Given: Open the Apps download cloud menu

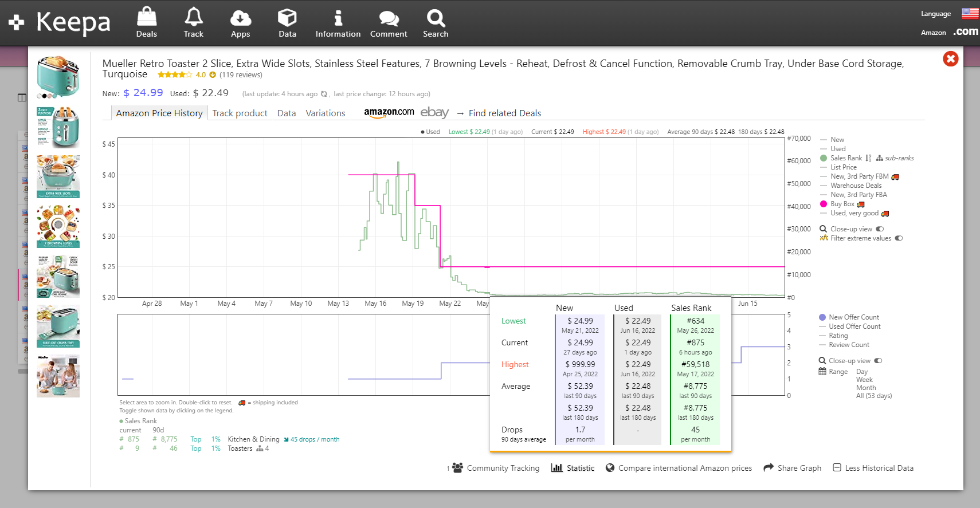Looking at the screenshot, I should click(241, 23).
